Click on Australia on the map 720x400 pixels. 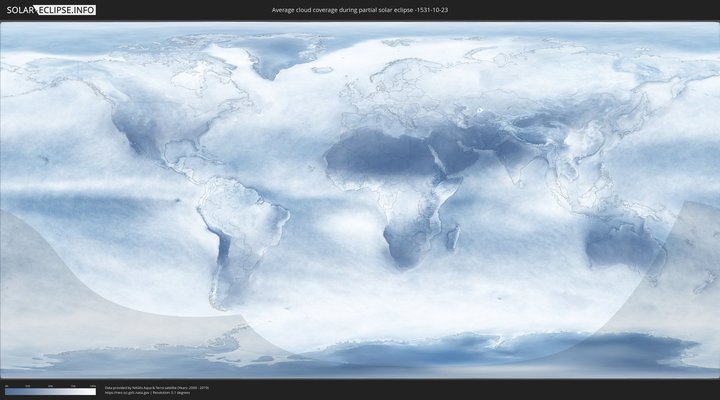tap(621, 247)
